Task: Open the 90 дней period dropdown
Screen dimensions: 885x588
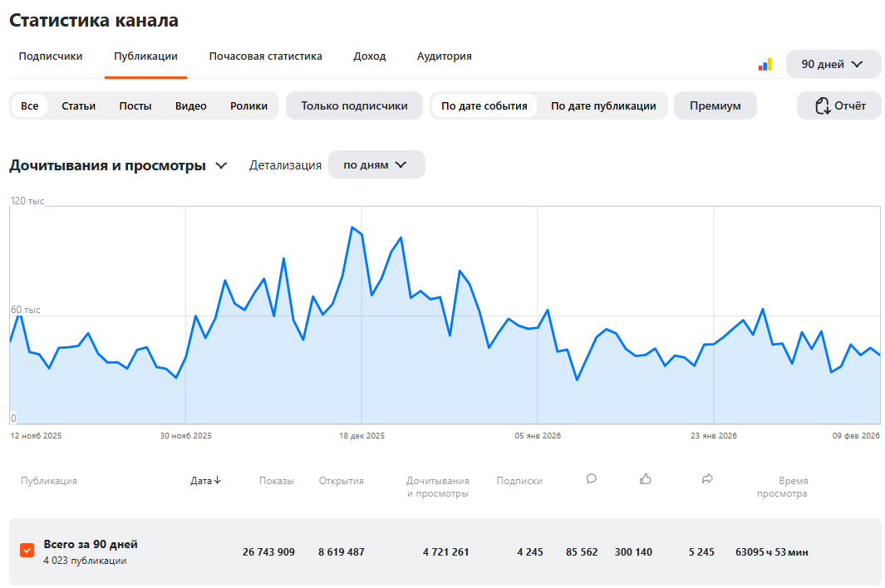Action: pos(833,64)
